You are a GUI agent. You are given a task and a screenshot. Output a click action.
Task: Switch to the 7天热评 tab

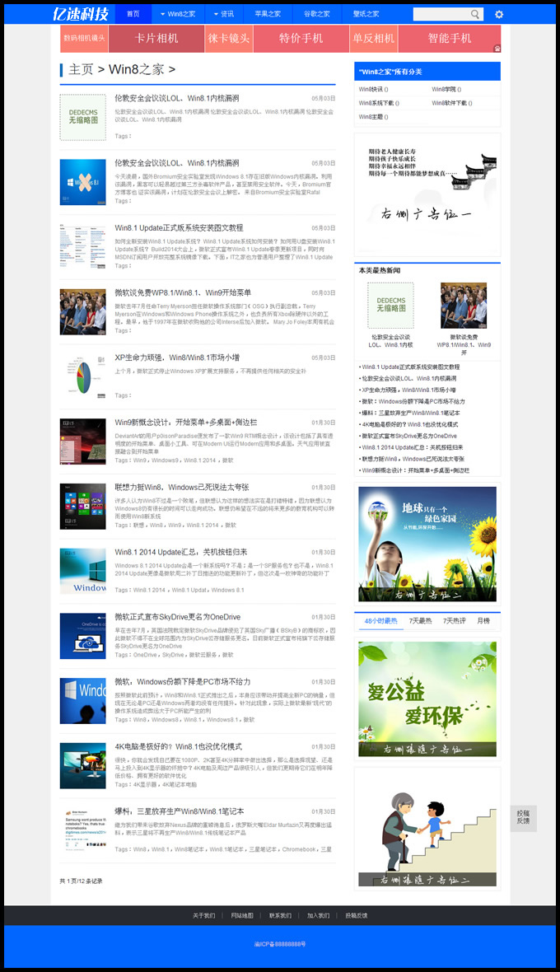(454, 620)
